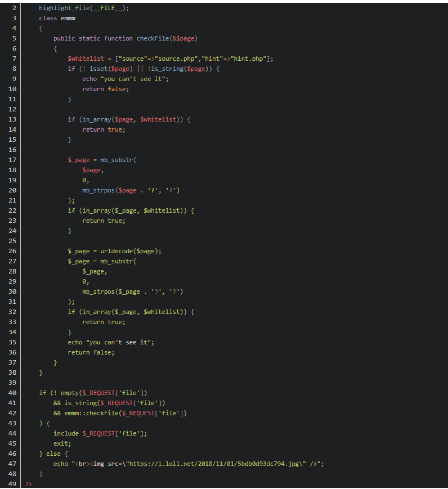Click the 'exit;' statement

click(62, 443)
